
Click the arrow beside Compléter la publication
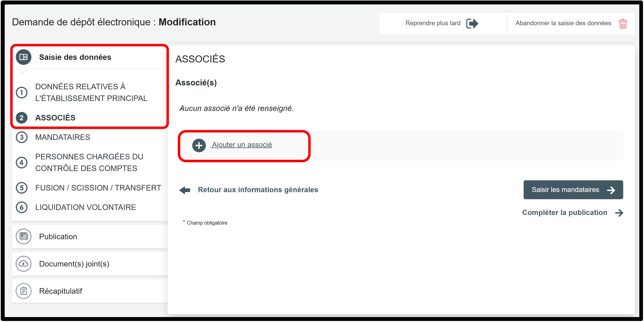click(x=619, y=213)
